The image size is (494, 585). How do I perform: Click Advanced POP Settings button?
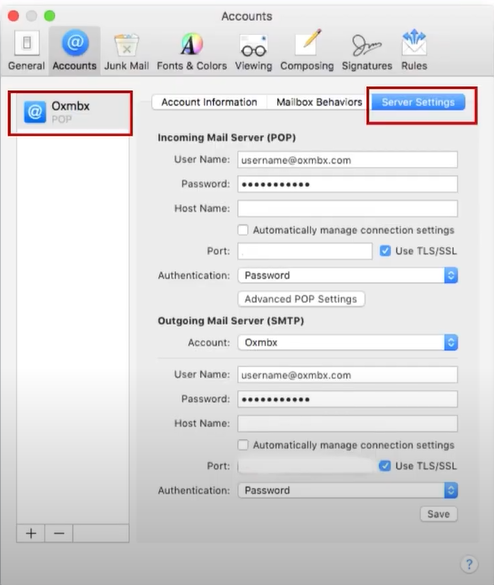301,299
